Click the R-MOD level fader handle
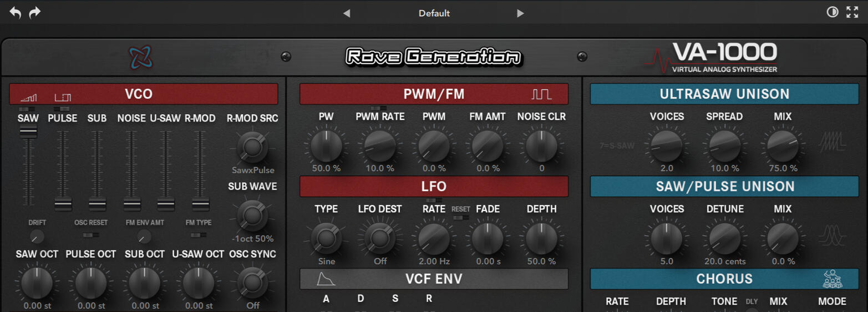Screen dimensions: 868x312 [200, 204]
